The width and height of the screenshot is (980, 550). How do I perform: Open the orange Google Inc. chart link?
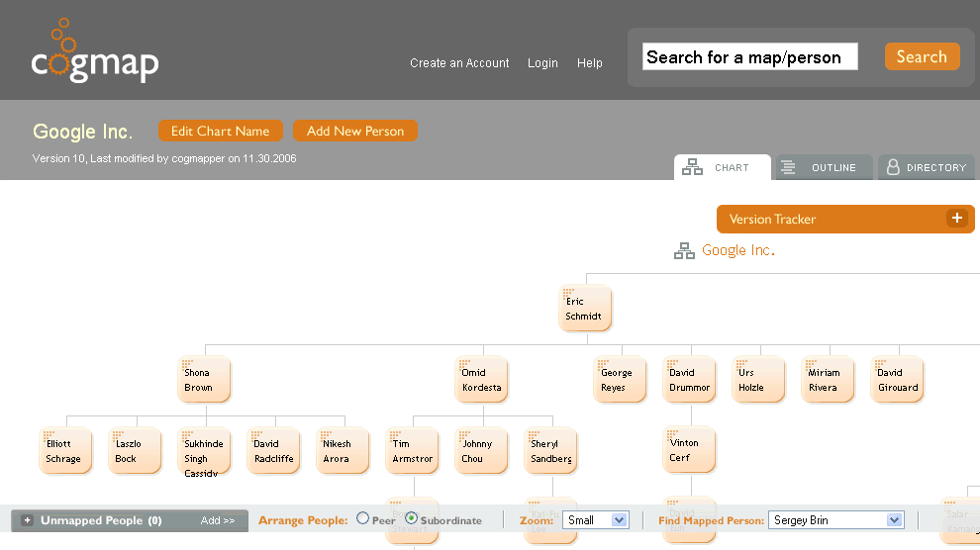pos(738,250)
